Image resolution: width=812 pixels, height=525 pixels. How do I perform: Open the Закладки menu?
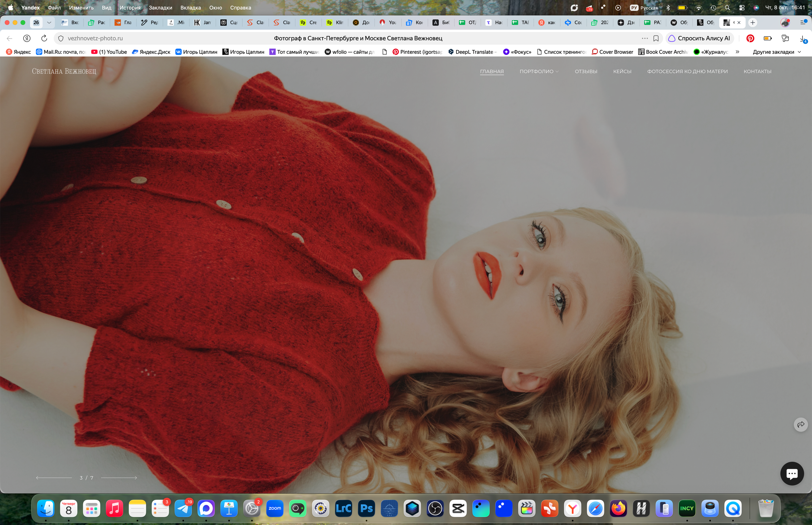pos(160,8)
